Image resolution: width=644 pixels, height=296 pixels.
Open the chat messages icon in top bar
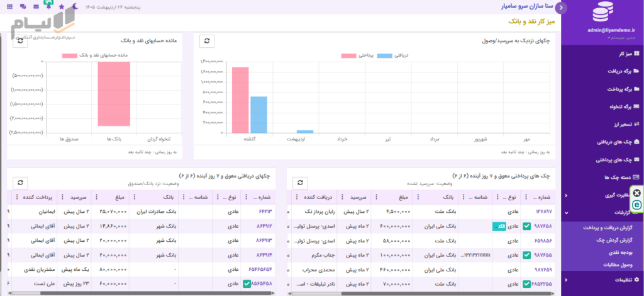point(23,7)
